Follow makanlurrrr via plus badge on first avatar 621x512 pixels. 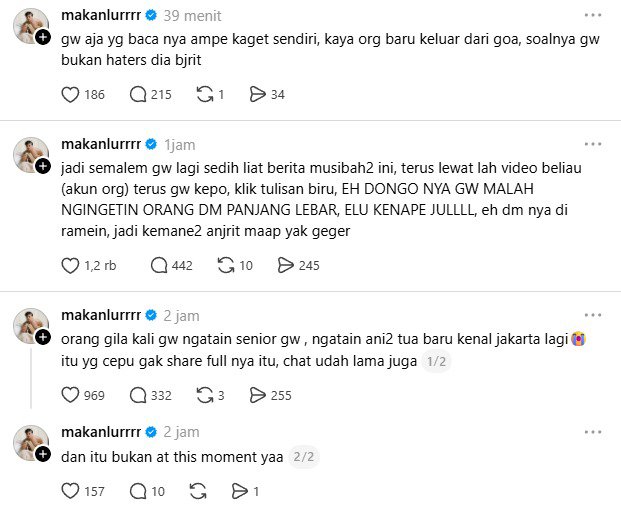(x=43, y=37)
